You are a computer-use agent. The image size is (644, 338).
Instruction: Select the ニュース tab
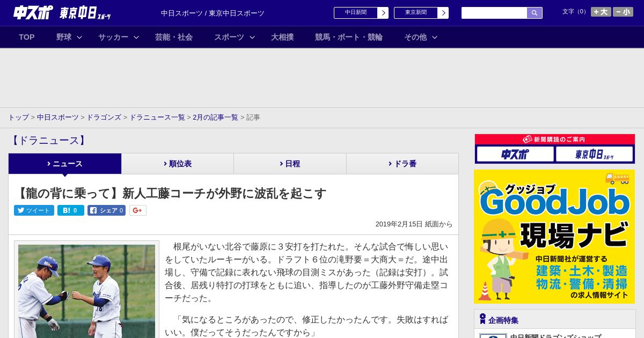coord(65,164)
